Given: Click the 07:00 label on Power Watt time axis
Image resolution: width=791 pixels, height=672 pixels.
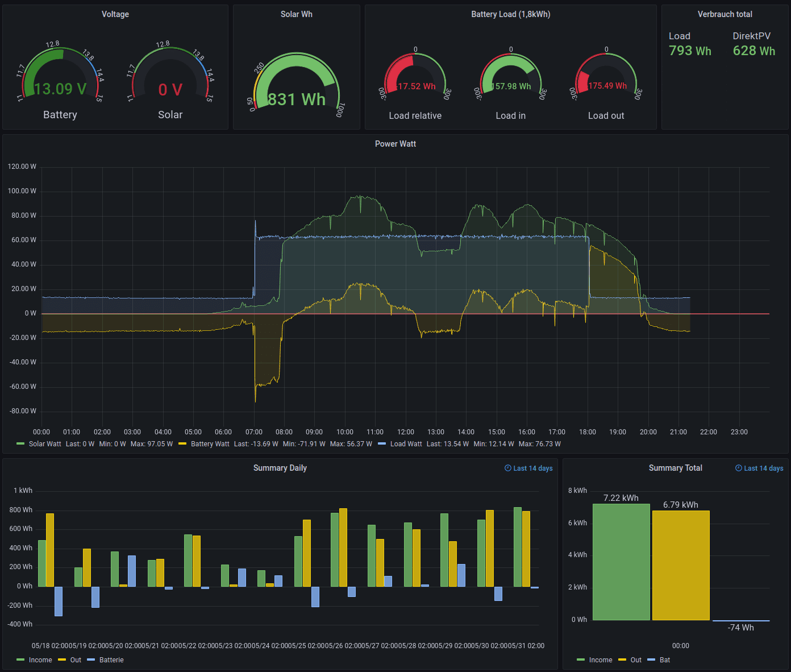Looking at the screenshot, I should pos(254,432).
